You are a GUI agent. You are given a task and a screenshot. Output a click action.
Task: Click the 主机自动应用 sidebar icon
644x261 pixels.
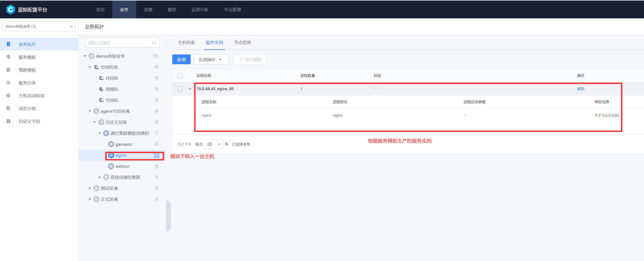tap(9, 95)
